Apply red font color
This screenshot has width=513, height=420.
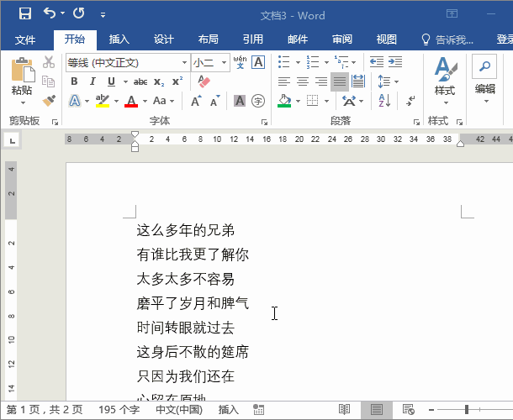[x=131, y=101]
